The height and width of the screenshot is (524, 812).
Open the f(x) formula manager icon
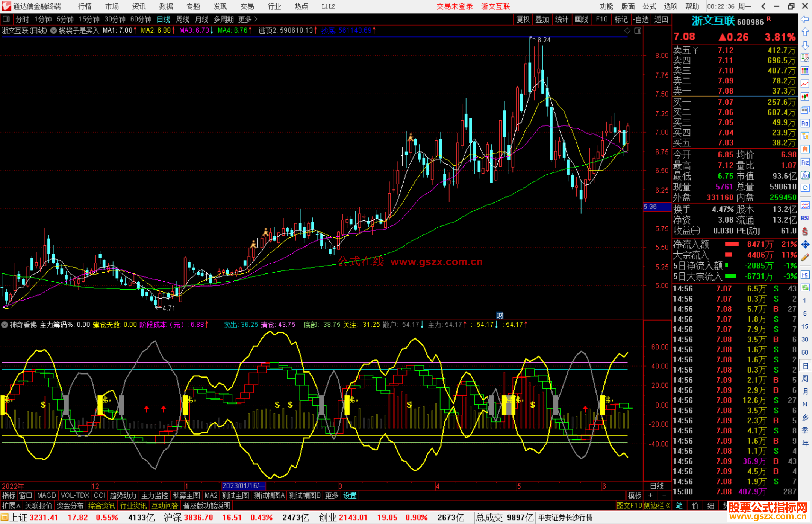click(x=805, y=175)
